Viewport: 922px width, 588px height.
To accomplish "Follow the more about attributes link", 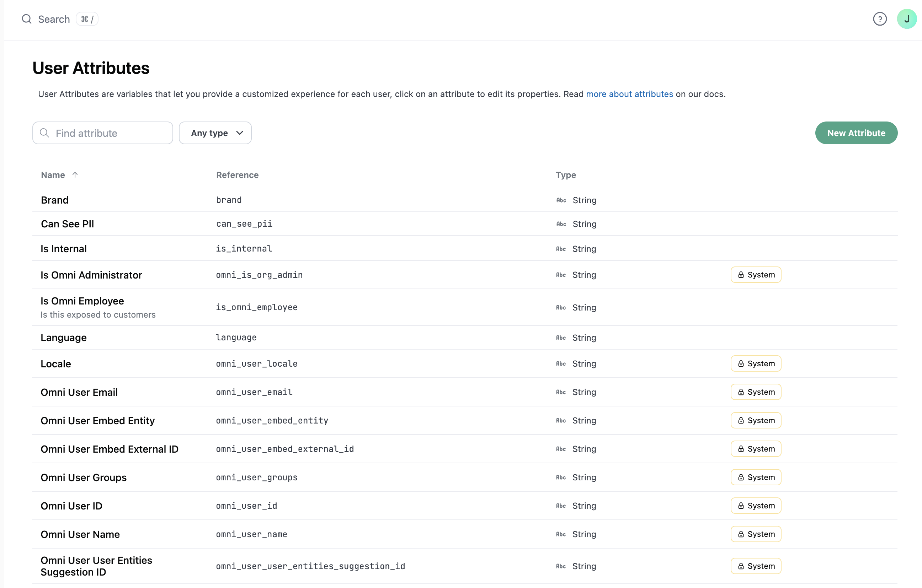I will pos(629,94).
